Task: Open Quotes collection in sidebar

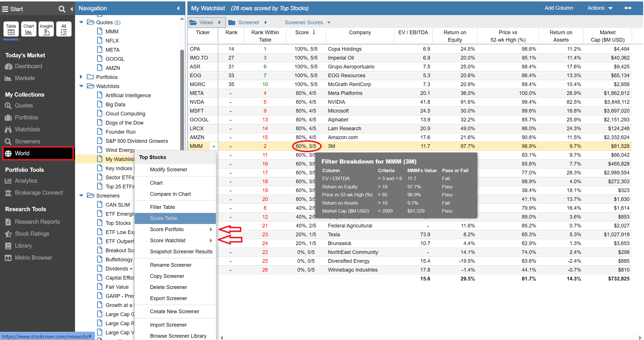Action: click(x=19, y=105)
